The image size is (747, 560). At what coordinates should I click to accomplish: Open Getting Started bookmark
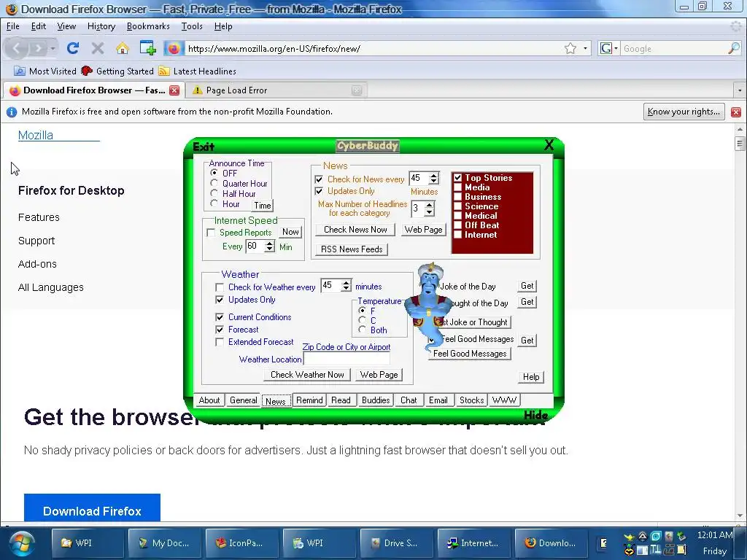pos(117,71)
